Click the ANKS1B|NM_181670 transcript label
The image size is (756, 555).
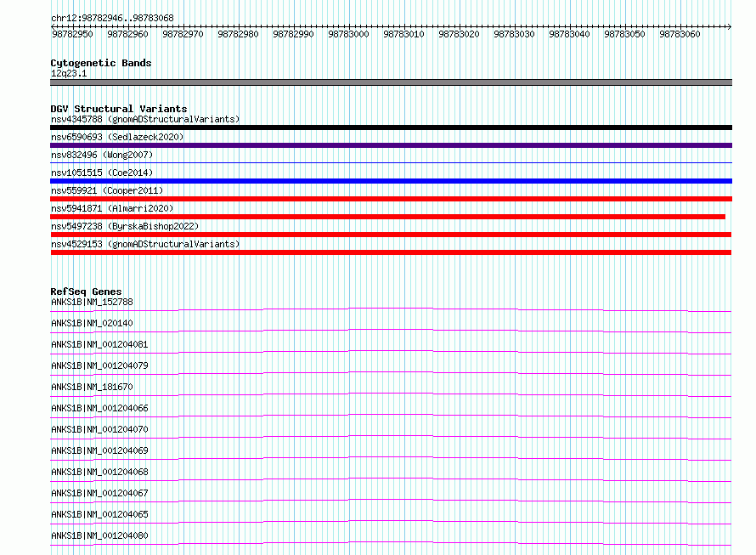pos(92,387)
